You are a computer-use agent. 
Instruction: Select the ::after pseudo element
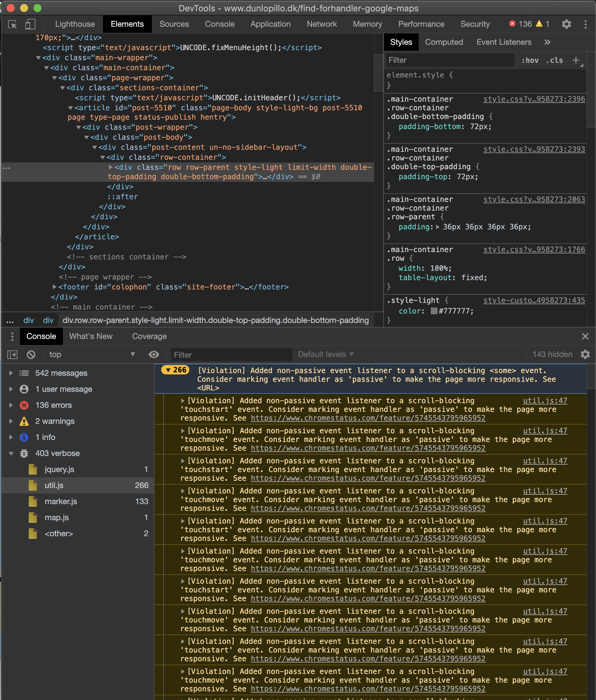tap(123, 197)
